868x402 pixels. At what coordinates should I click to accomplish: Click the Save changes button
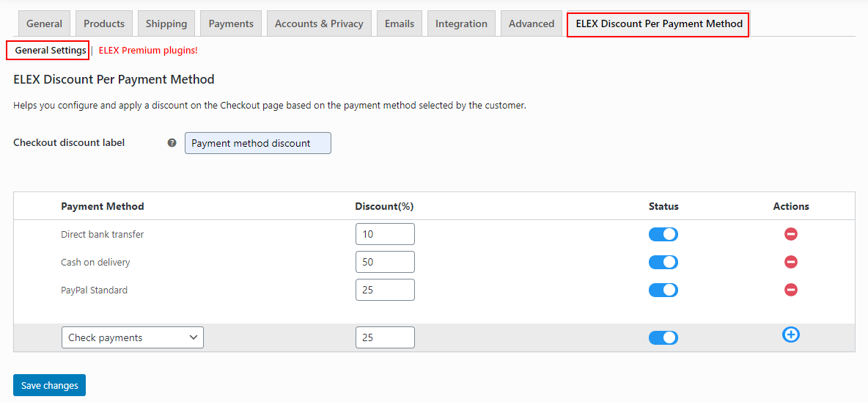(x=49, y=385)
